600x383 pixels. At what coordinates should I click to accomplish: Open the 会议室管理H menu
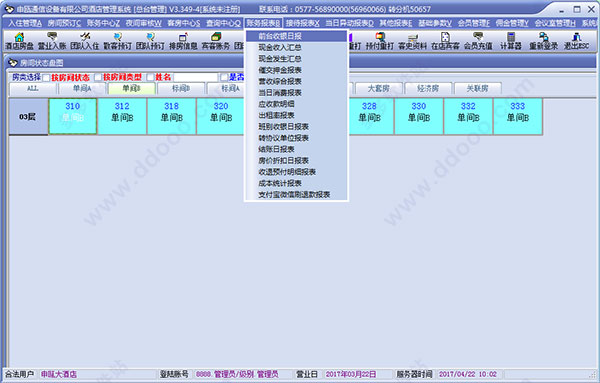[555, 23]
